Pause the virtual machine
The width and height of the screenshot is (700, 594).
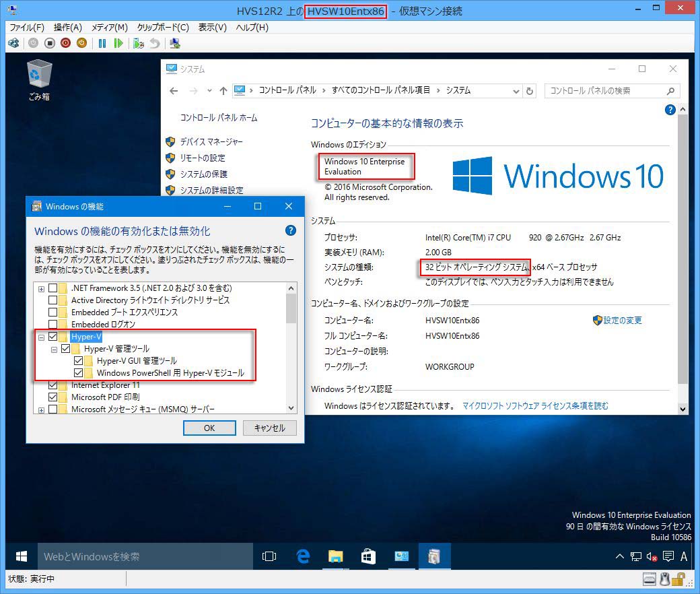[x=102, y=43]
